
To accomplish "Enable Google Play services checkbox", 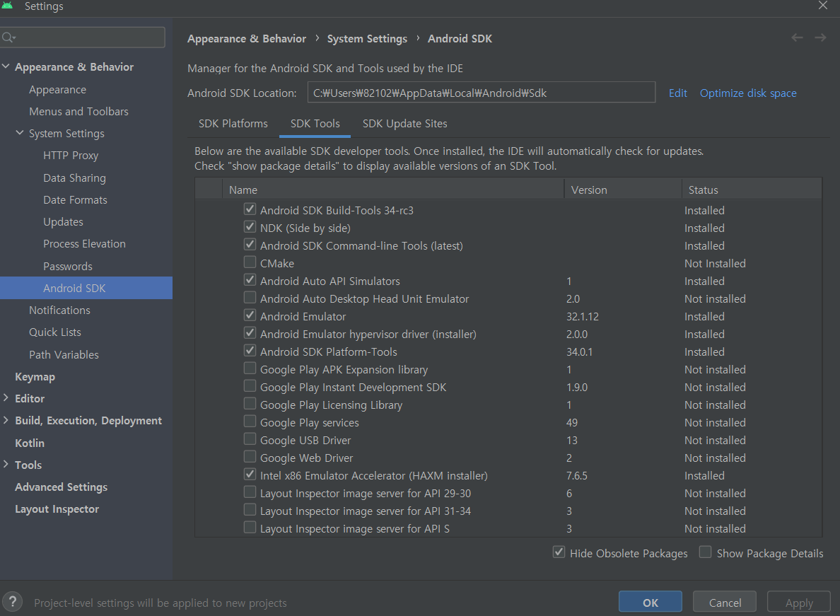I will (x=250, y=421).
